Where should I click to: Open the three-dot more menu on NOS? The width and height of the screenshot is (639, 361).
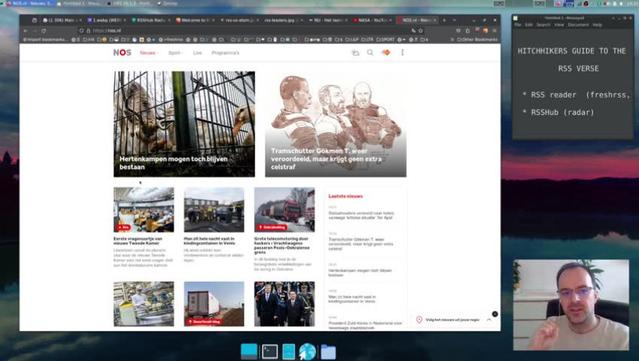pos(402,53)
